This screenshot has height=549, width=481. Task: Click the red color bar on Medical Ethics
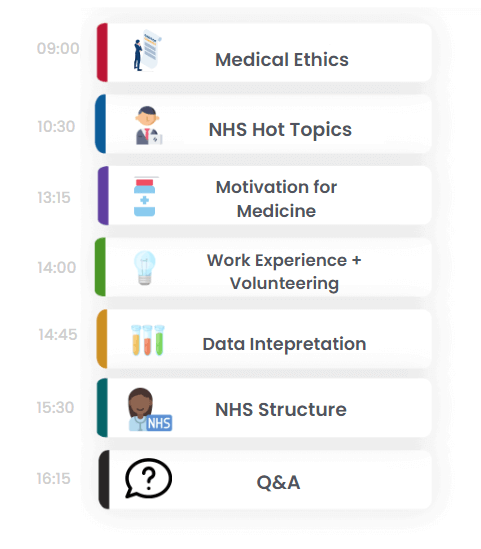(102, 53)
